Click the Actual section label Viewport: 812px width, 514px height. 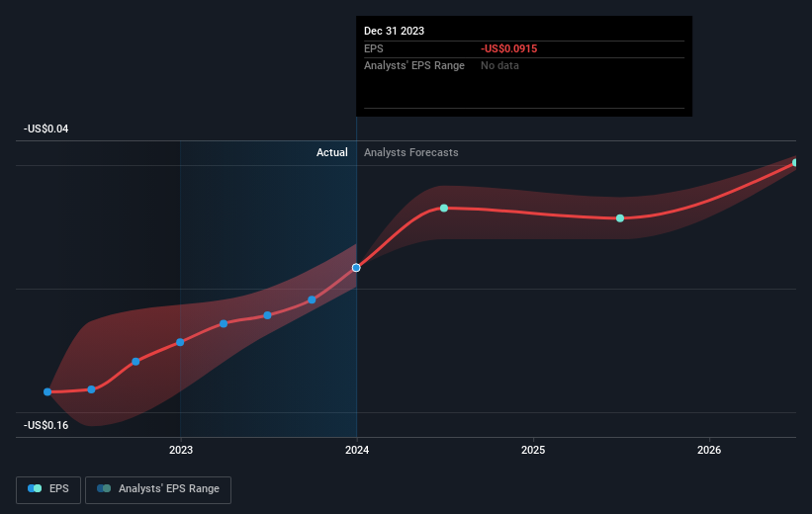[x=332, y=152]
